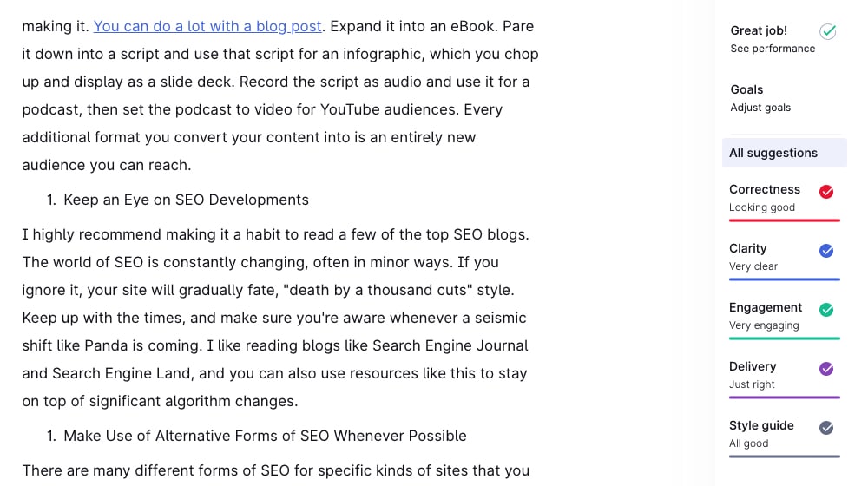Viewport: 868px width, 486px height.
Task: Click the green bar under Engagement
Action: [x=785, y=338]
